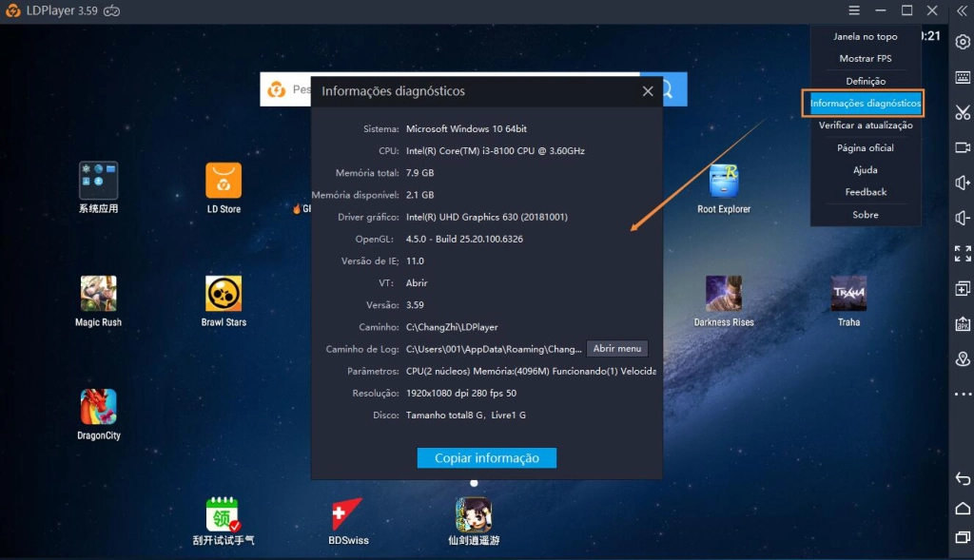The width and height of the screenshot is (974, 560).
Task: Click the resolution '1920x1080 dpi 280 fps 50'
Action: [x=461, y=393]
